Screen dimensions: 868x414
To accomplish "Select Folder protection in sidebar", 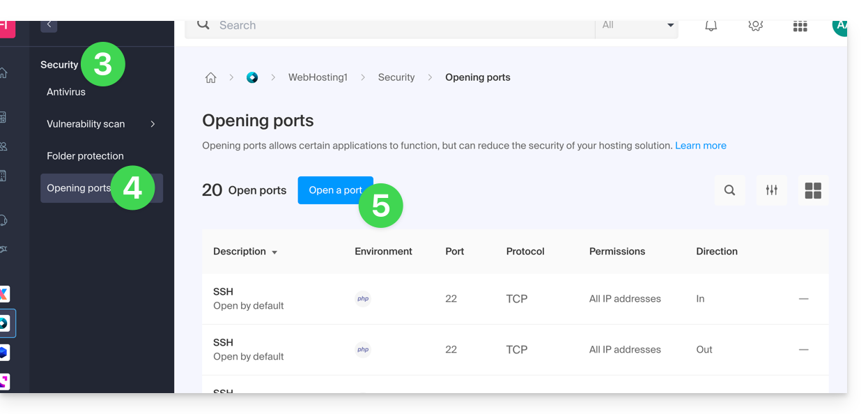I will tap(85, 156).
